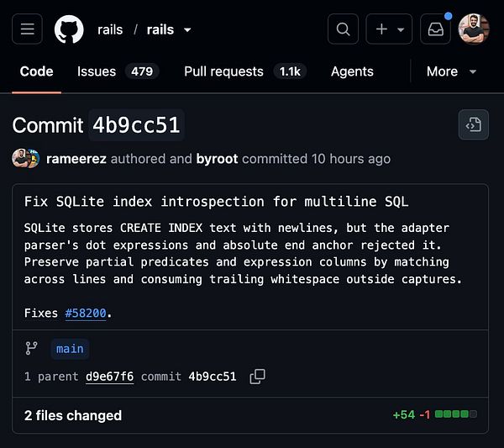Click the commit title about SQLite index introspection

217,202
